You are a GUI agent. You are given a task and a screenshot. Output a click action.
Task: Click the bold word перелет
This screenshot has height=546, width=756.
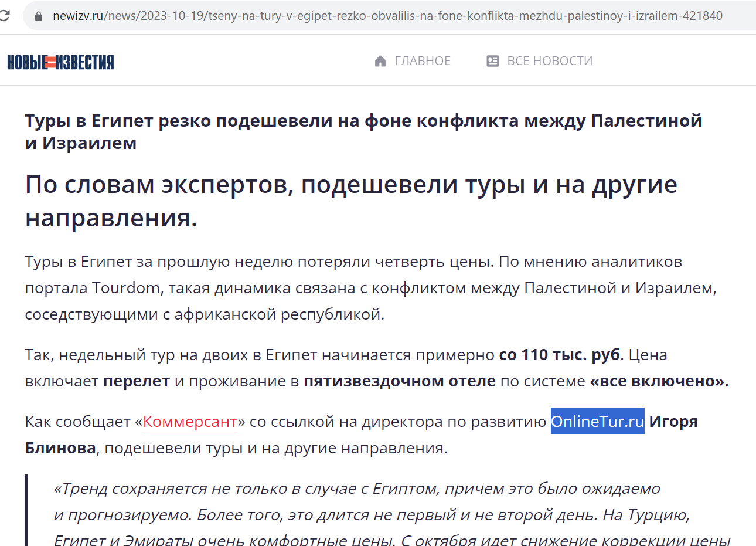coord(136,381)
